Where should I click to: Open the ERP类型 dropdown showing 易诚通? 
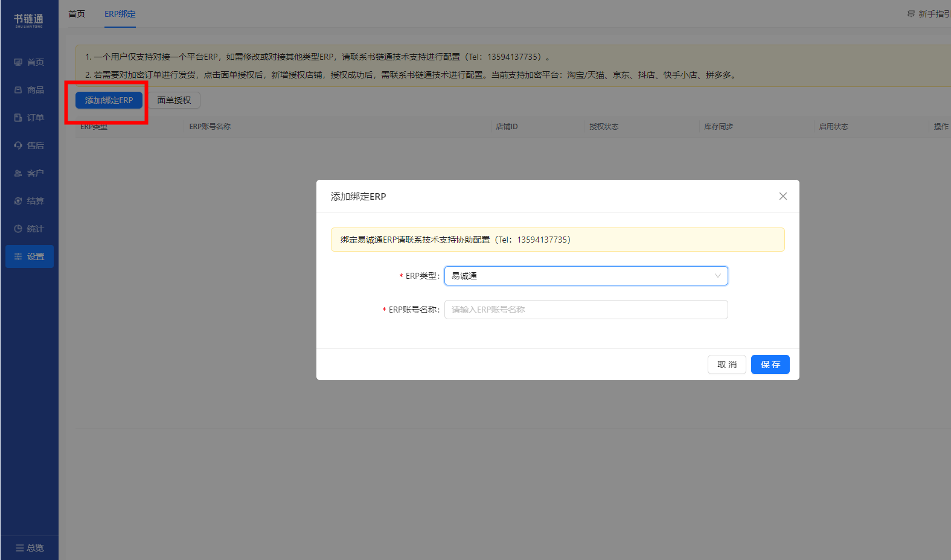tap(586, 276)
